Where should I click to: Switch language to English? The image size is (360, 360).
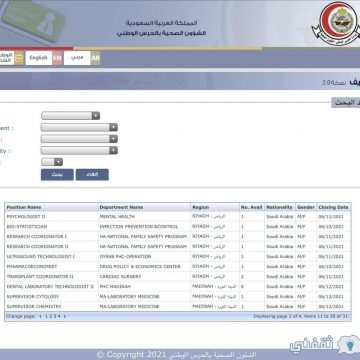click(39, 58)
